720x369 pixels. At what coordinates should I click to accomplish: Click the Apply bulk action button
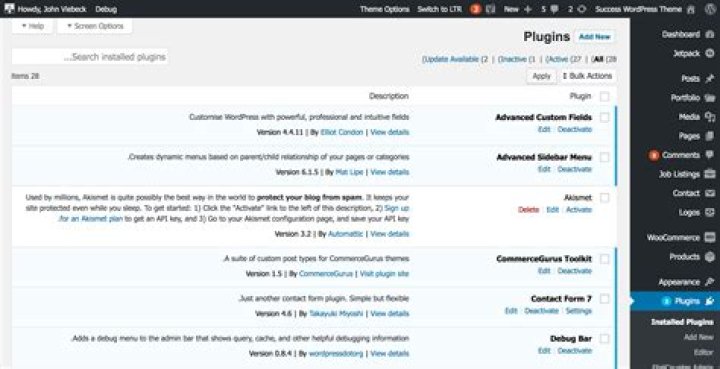coord(541,76)
